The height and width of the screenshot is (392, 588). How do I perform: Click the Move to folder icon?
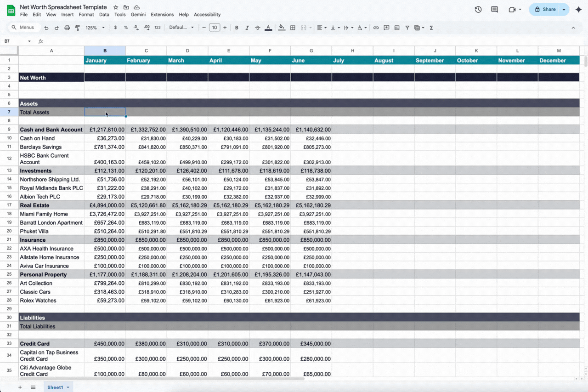coord(126,7)
